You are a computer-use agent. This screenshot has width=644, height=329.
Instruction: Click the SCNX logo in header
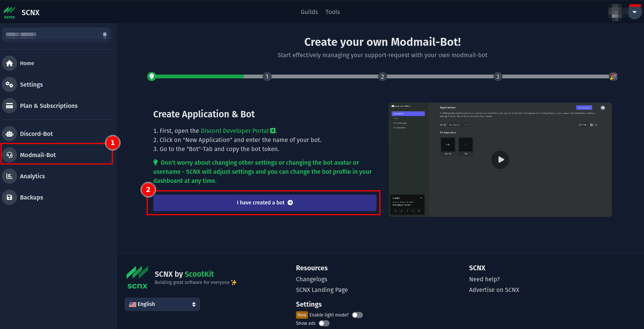point(9,12)
